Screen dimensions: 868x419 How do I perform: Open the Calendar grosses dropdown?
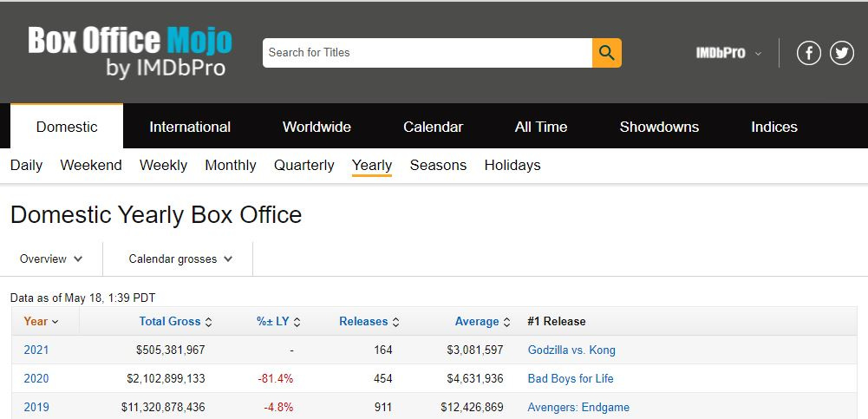[x=180, y=259]
